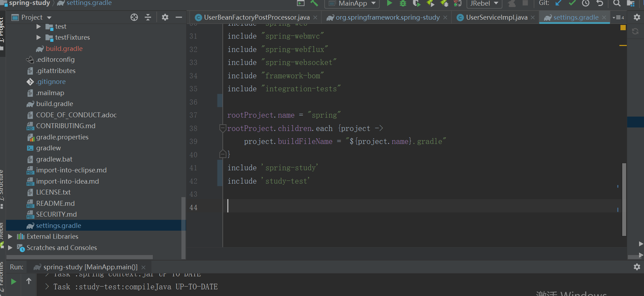This screenshot has width=644, height=296.
Task: Click Git update project blue arrow
Action: (559, 3)
